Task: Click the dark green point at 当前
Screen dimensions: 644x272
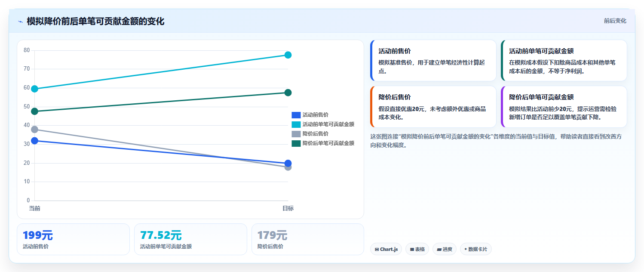Action: 35,111
